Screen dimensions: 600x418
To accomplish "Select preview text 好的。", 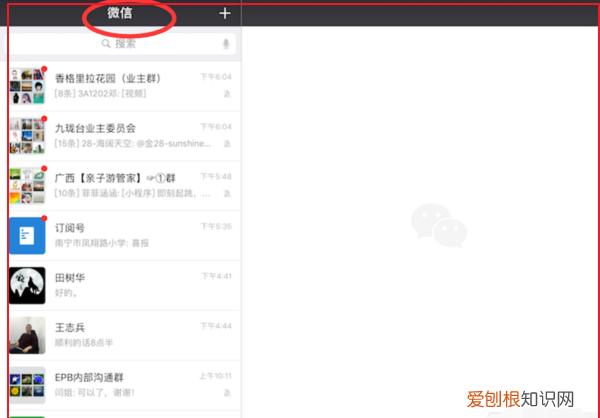I will pyautogui.click(x=67, y=293).
